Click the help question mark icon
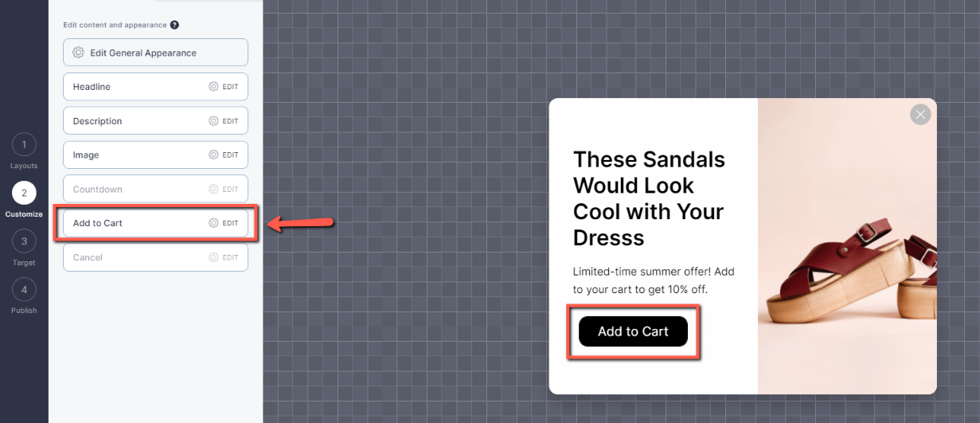This screenshot has height=423, width=980. click(174, 25)
